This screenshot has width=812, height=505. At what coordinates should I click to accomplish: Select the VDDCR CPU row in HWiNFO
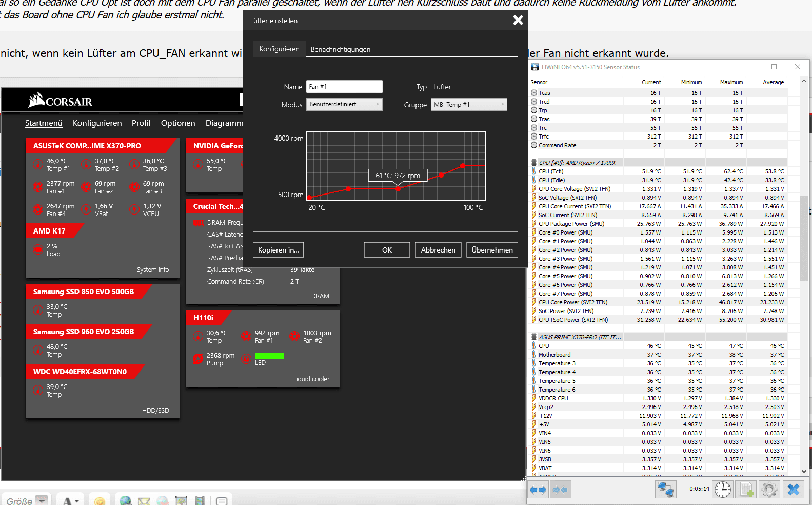click(x=658, y=398)
